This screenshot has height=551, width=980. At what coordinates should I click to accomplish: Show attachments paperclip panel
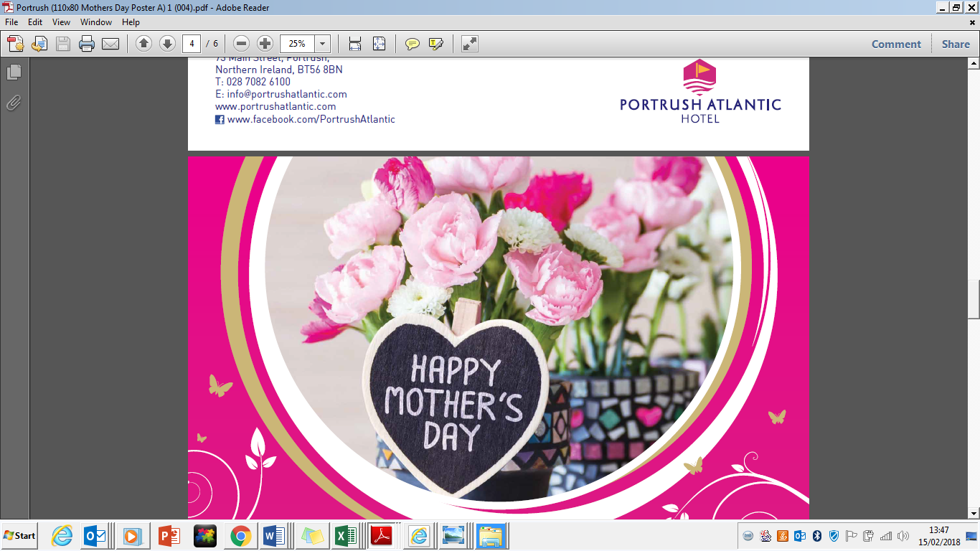click(14, 103)
